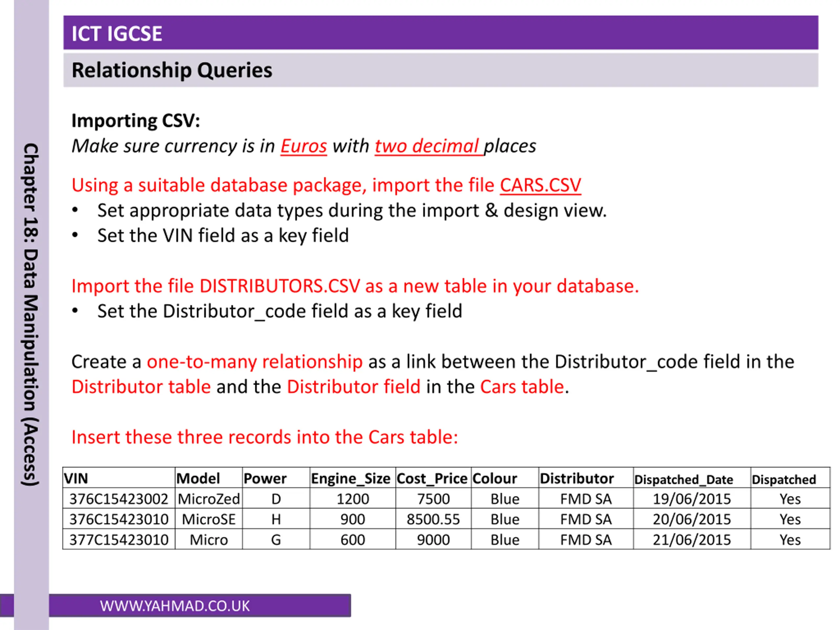Open the CARS.CSV underlined link
Viewport: 840px width, 630px height.
(540, 185)
